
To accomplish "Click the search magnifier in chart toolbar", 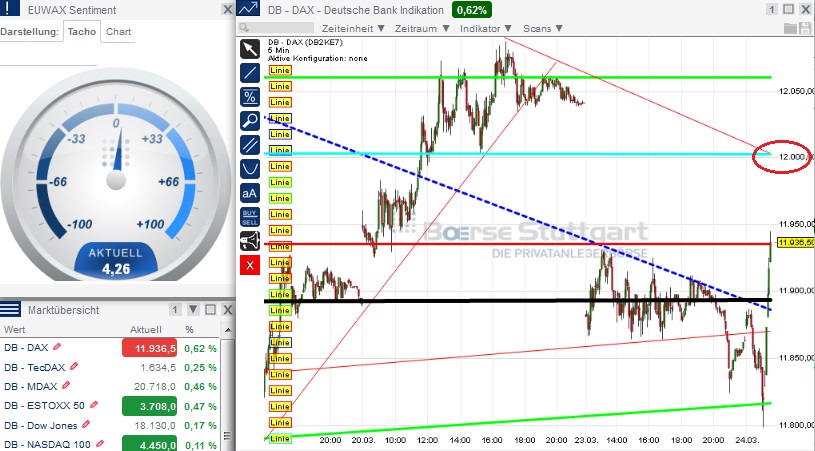I will 244,28.
